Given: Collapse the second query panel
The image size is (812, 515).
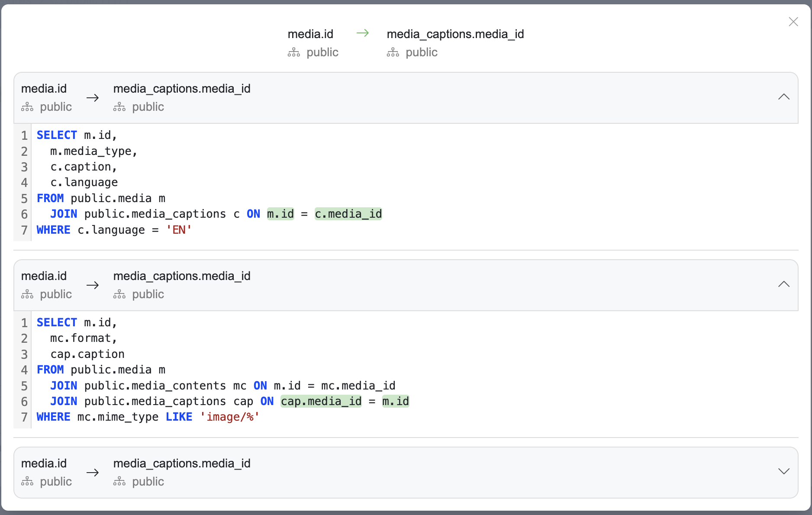Looking at the screenshot, I should point(784,284).
